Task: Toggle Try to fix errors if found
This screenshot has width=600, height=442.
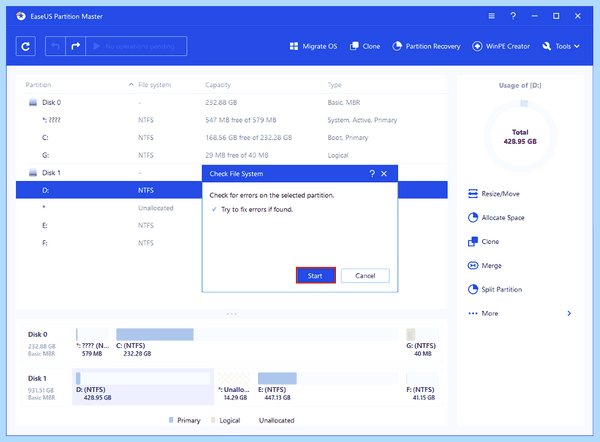Action: 214,209
